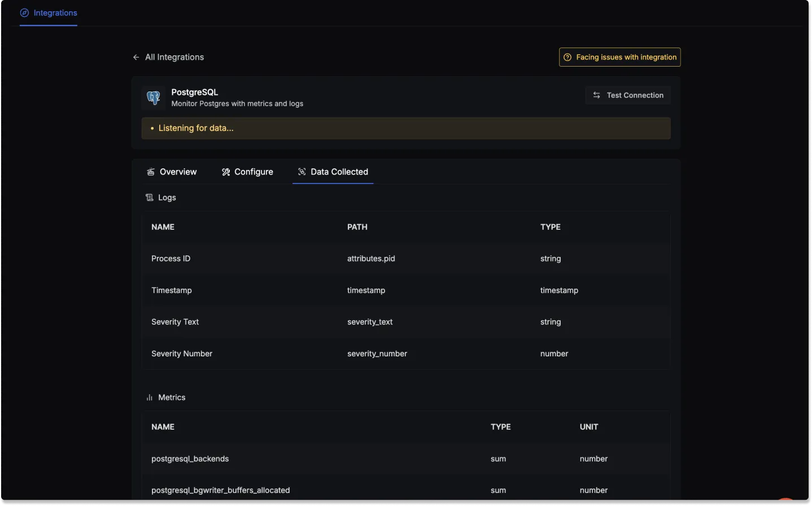Switch to the Configure tab

[247, 172]
